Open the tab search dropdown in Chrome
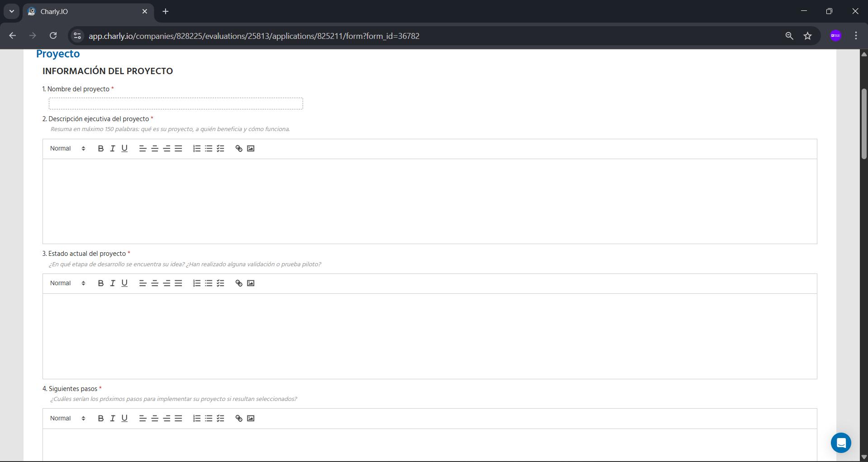The height and width of the screenshot is (462, 868). coord(12,11)
